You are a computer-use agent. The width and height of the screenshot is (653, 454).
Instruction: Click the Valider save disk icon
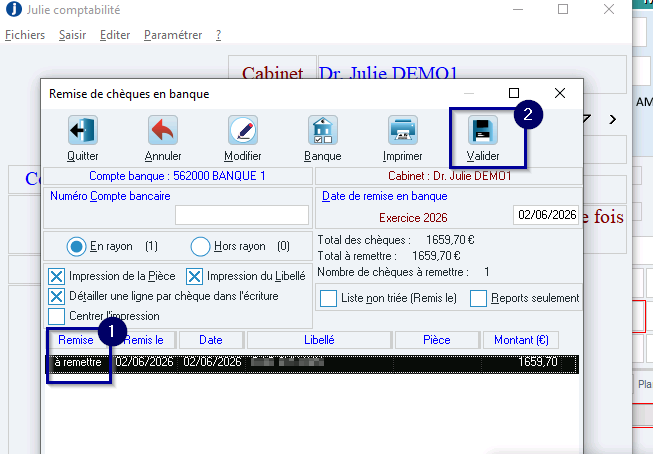[483, 130]
